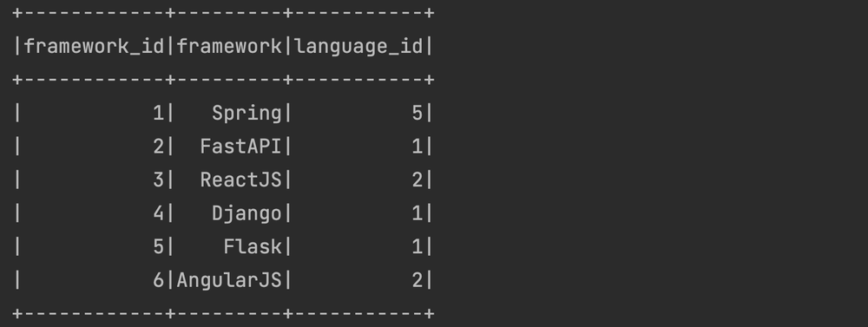Viewport: 868px width, 327px height.
Task: Select the FastAPI framework cell
Action: [x=240, y=147]
